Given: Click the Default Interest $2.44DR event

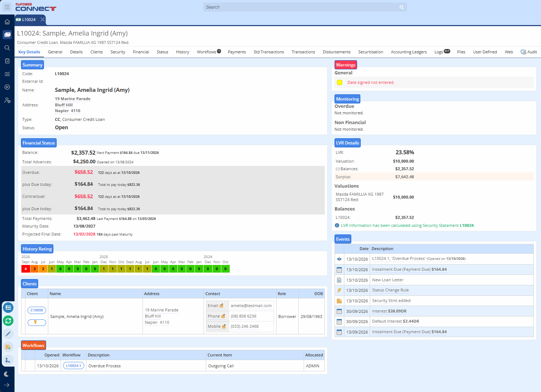Looking at the screenshot, I should coord(395,322).
